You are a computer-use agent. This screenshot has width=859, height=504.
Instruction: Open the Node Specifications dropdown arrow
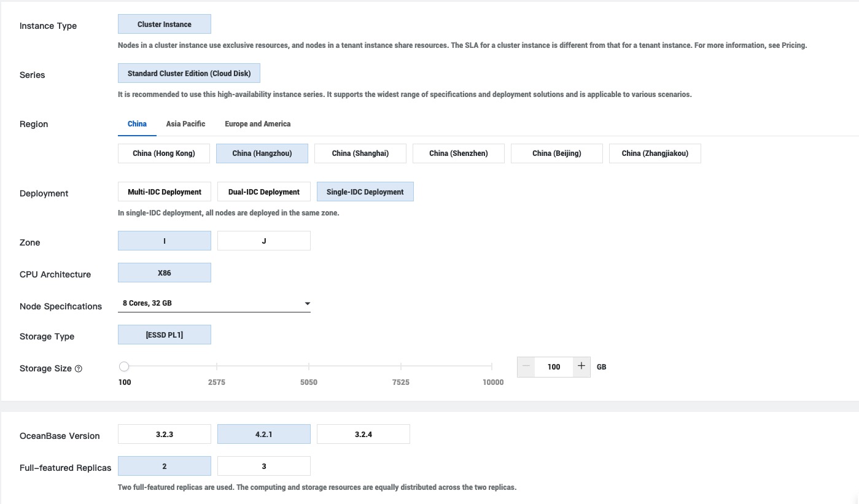pos(307,303)
